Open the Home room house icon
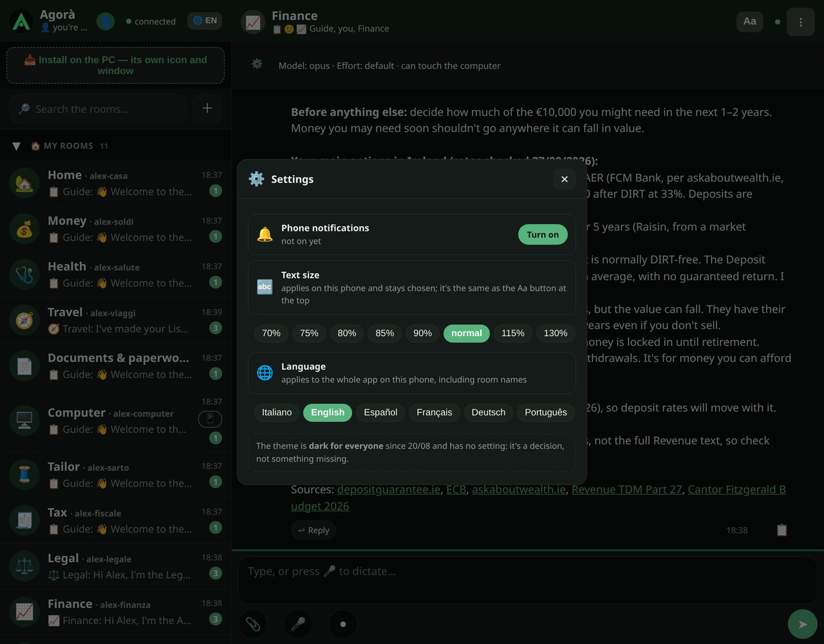This screenshot has height=644, width=824. [24, 183]
